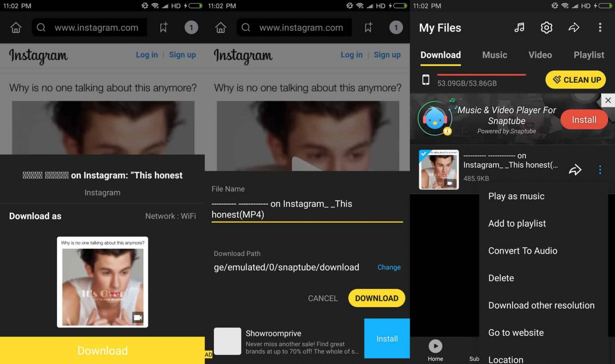
Task: Tap the blue Install button on Showroomprive ad
Action: click(x=387, y=339)
